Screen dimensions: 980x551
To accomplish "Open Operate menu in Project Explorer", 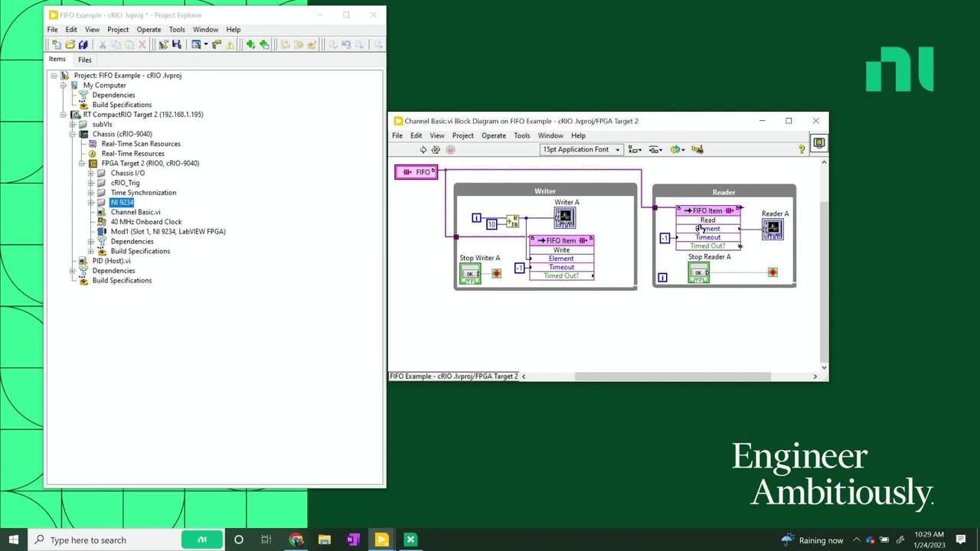I will click(149, 30).
